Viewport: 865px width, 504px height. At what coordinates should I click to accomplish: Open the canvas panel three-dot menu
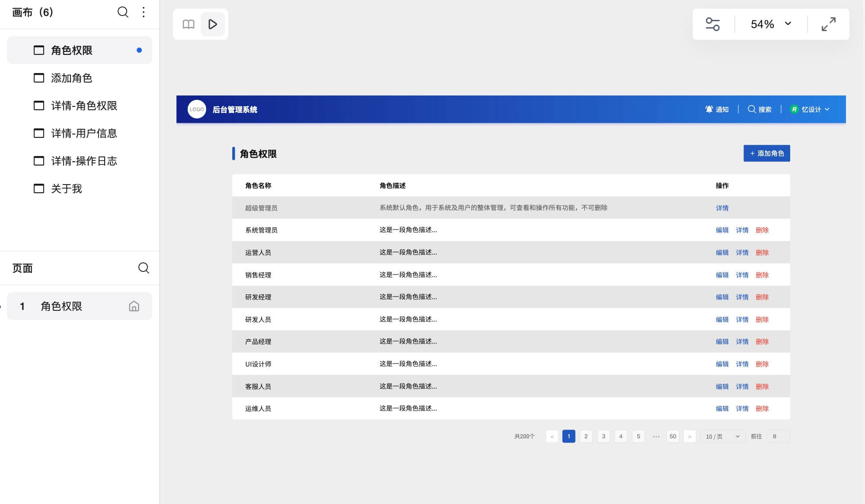(x=144, y=12)
